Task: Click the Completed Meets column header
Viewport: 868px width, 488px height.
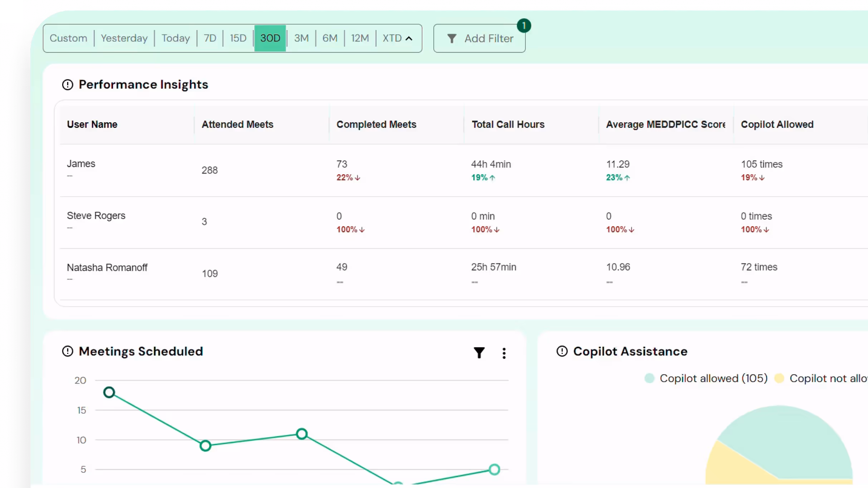Action: click(376, 125)
